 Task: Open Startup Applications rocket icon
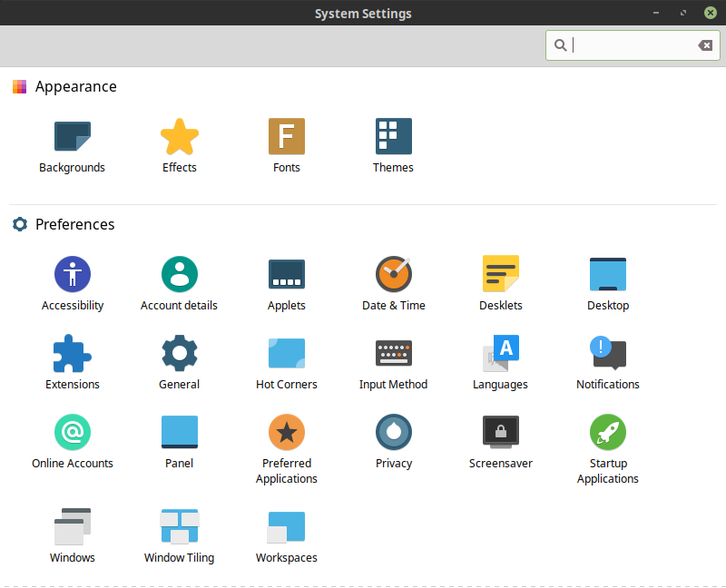(608, 432)
